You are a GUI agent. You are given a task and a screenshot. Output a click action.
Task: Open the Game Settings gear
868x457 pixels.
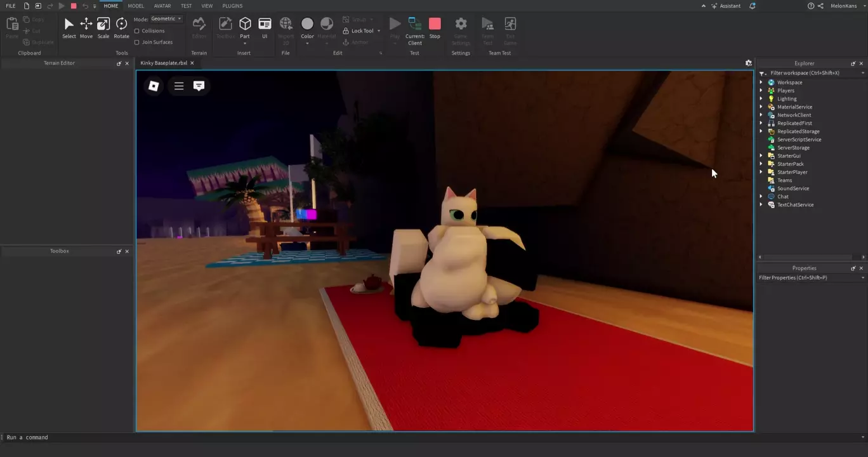pyautogui.click(x=461, y=28)
